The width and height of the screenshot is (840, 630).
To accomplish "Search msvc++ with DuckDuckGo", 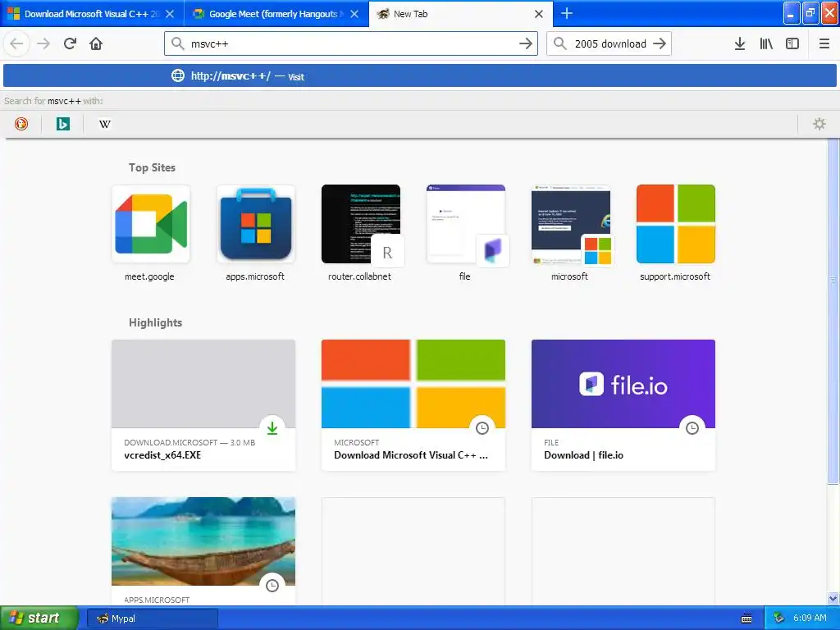I will click(21, 124).
